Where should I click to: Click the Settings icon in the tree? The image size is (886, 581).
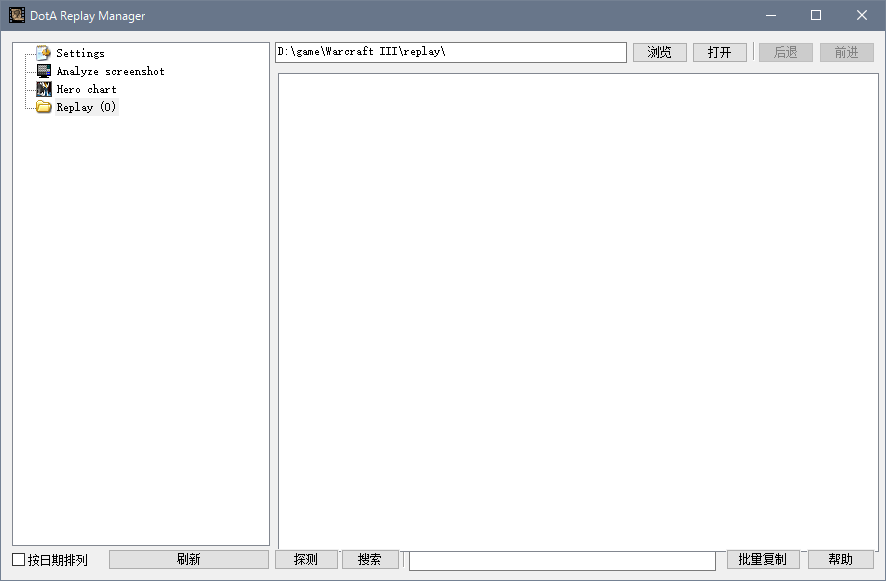pos(44,53)
